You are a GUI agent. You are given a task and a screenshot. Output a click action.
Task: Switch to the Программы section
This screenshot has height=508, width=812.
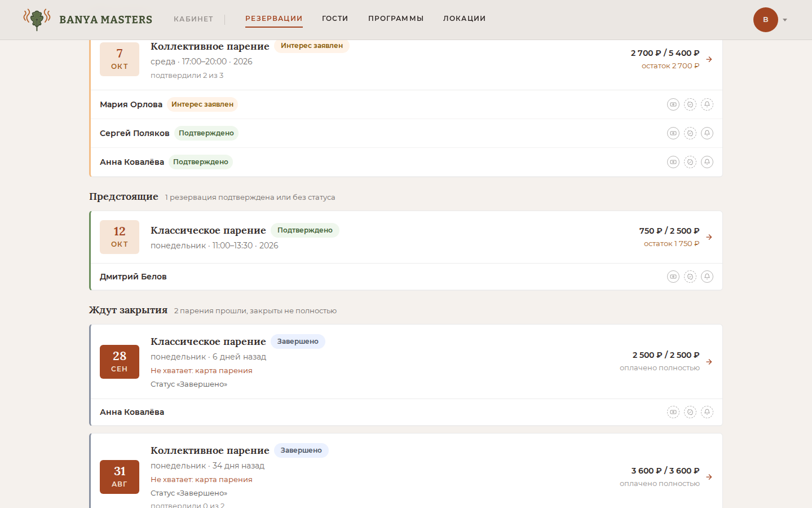(x=396, y=19)
